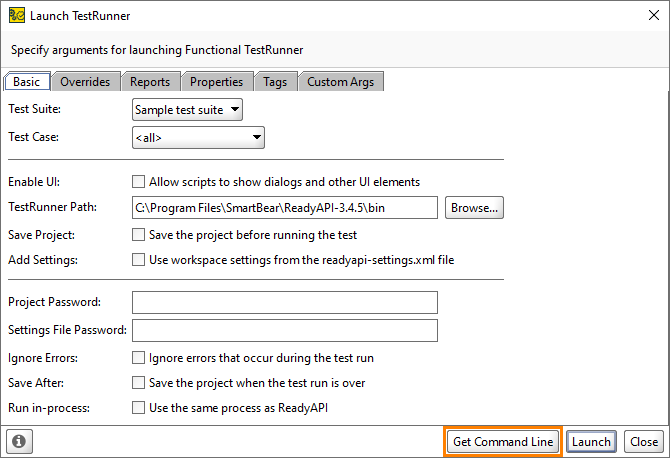Switch to the Properties tab
Image resolution: width=670 pixels, height=458 pixels.
[x=217, y=82]
